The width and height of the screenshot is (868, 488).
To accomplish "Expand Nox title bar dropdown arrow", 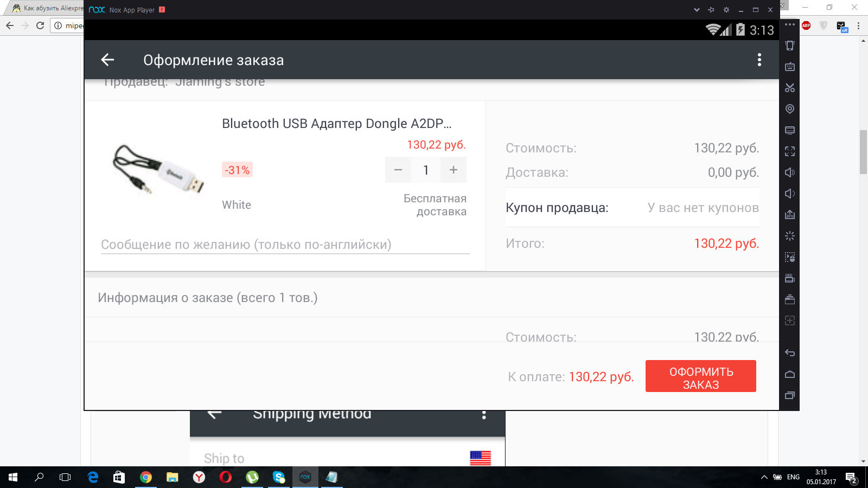I will pos(697,10).
